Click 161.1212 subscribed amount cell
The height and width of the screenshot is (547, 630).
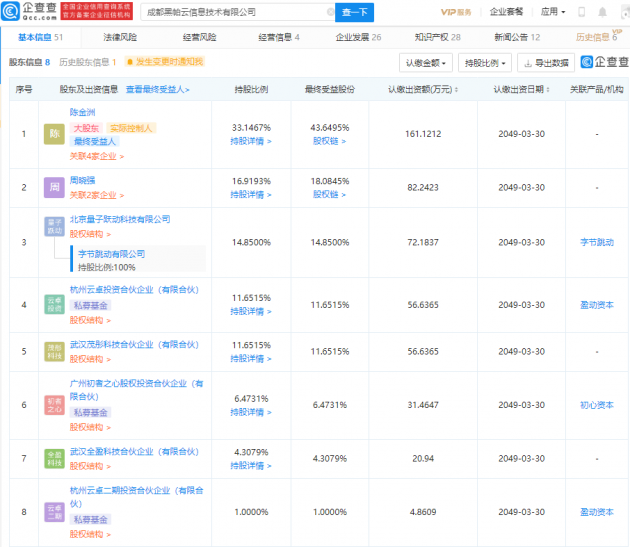(423, 134)
